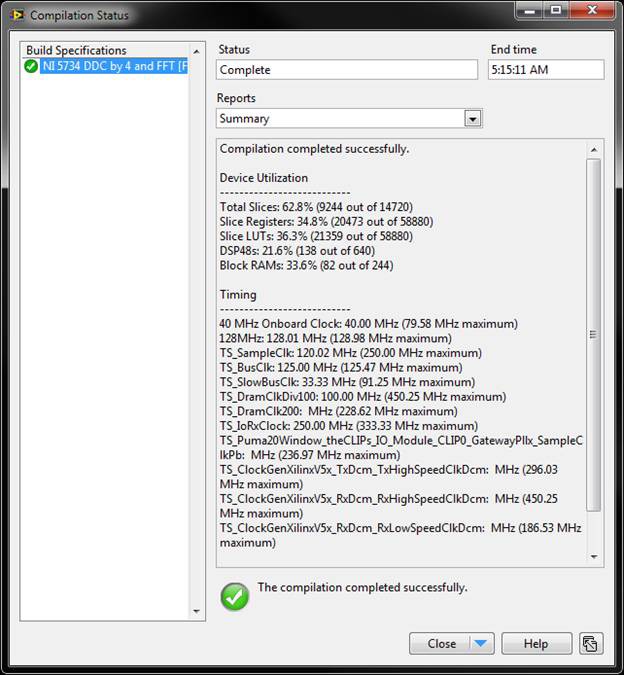Click the '128MHz: 128.01 MHz' timing line

pyautogui.click(x=336, y=338)
